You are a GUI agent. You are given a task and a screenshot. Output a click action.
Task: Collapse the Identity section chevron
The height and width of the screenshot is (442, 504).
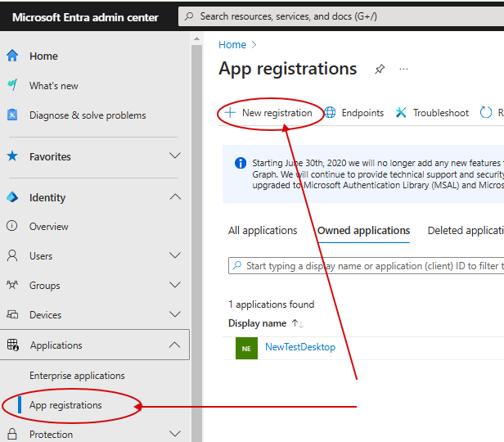click(x=175, y=196)
